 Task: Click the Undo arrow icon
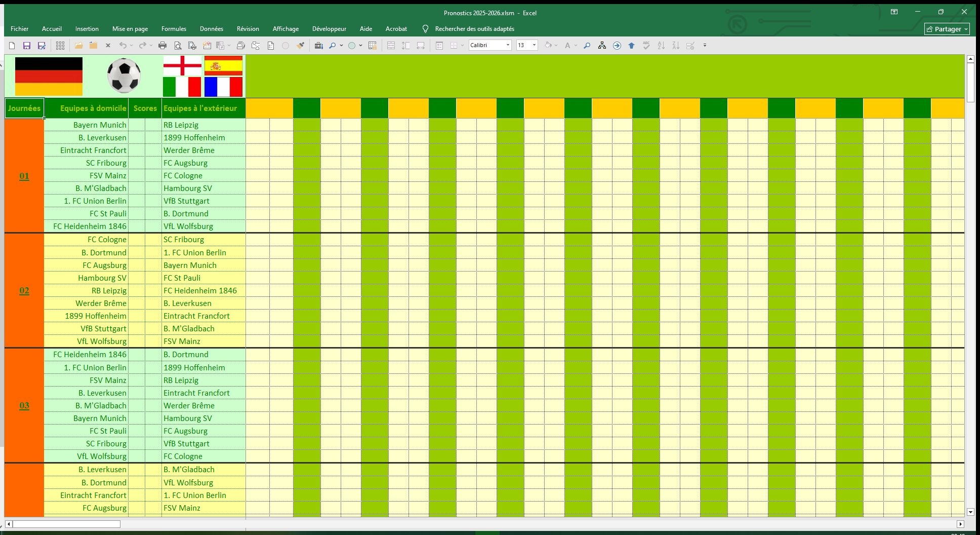(x=123, y=46)
